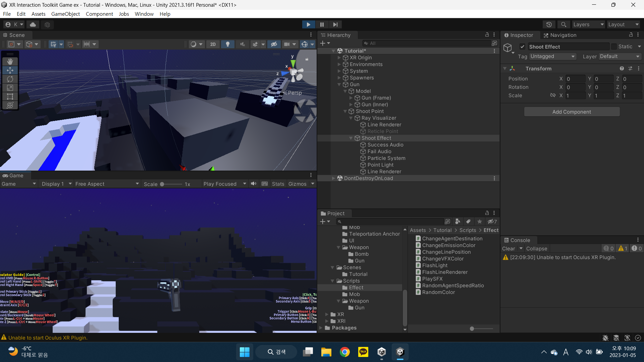Viewport: 644px width, 362px height.
Task: Open the Free Aspect dropdown
Action: pyautogui.click(x=107, y=184)
